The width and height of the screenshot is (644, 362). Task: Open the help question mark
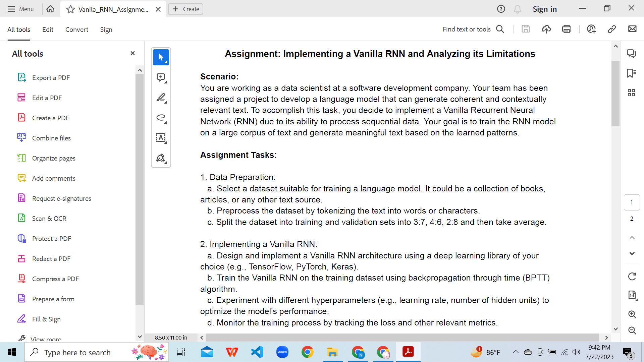coord(501,9)
